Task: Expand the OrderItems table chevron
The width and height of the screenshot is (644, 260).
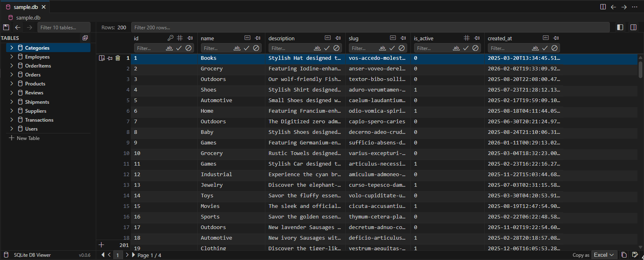Action: (12, 66)
